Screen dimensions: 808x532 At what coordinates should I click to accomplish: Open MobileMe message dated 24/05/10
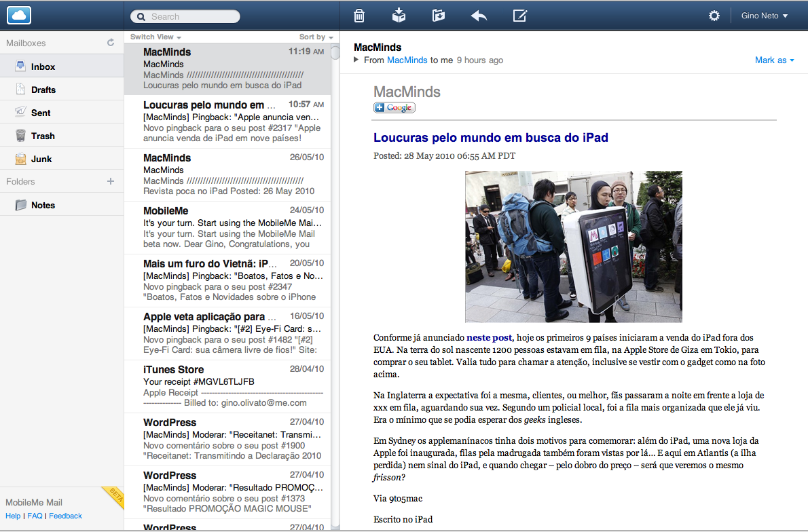[x=227, y=228]
